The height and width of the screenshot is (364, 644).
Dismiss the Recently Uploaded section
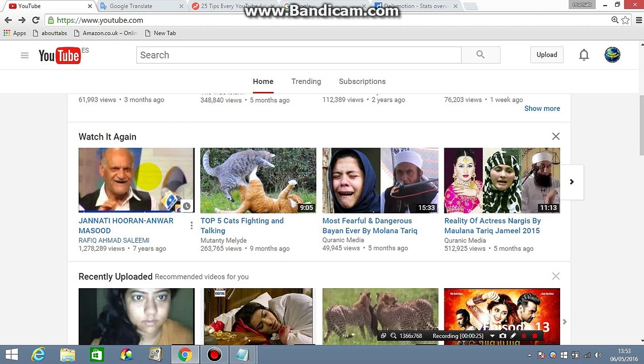pyautogui.click(x=556, y=276)
